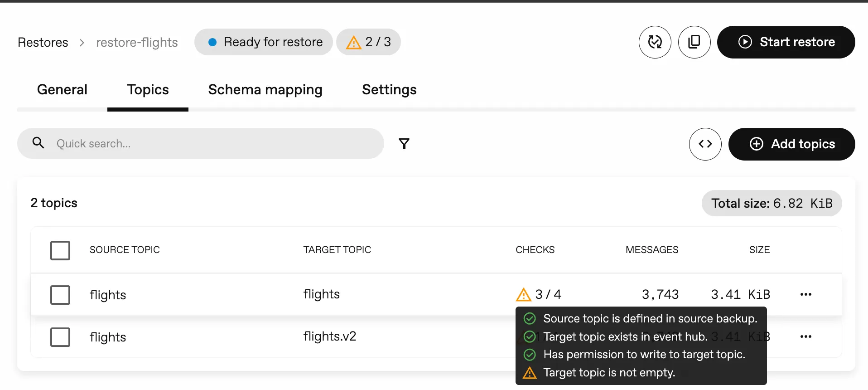The height and width of the screenshot is (390, 868).
Task: Open the filter funnel icon
Action: [404, 144]
